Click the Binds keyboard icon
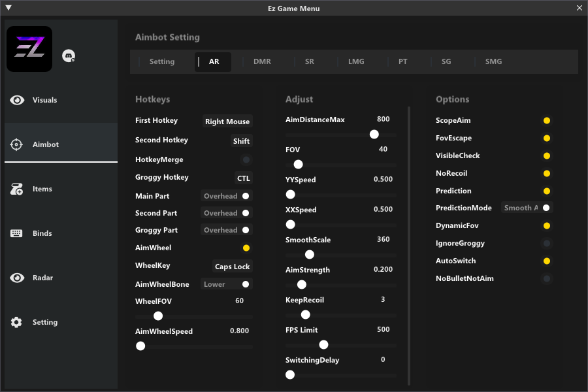Image resolution: width=588 pixels, height=392 pixels. pos(16,233)
